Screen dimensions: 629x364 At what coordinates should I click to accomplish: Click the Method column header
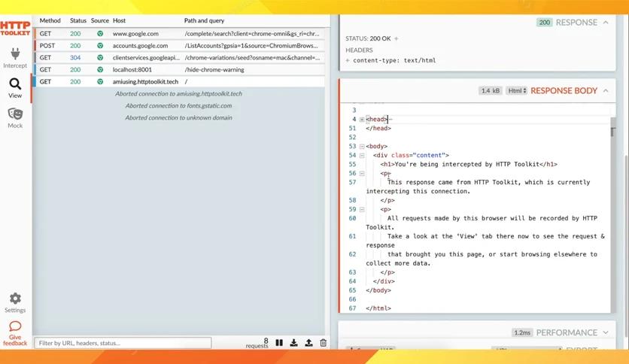pos(50,20)
